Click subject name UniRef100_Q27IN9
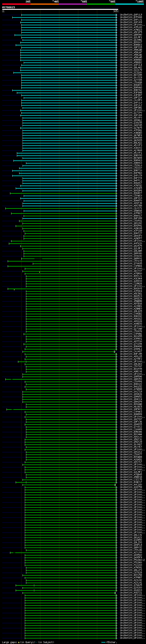Screen dimensions: 146x644 click(131, 329)
